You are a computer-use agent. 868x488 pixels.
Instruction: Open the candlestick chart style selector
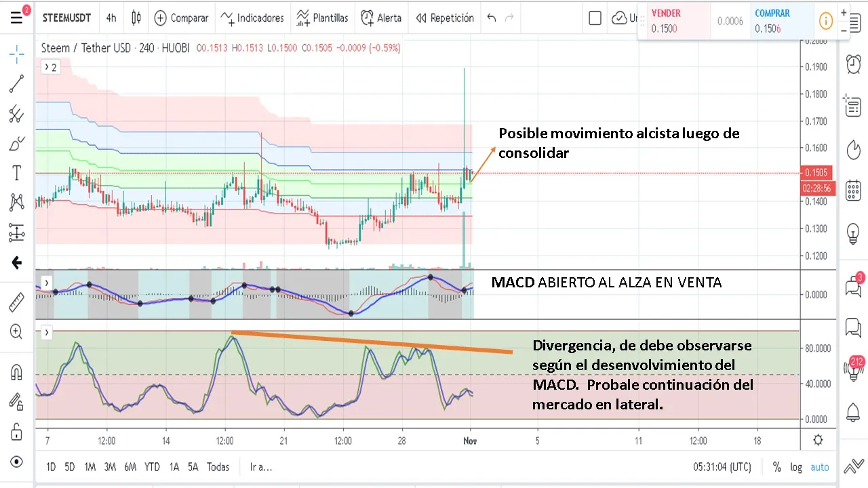click(136, 18)
